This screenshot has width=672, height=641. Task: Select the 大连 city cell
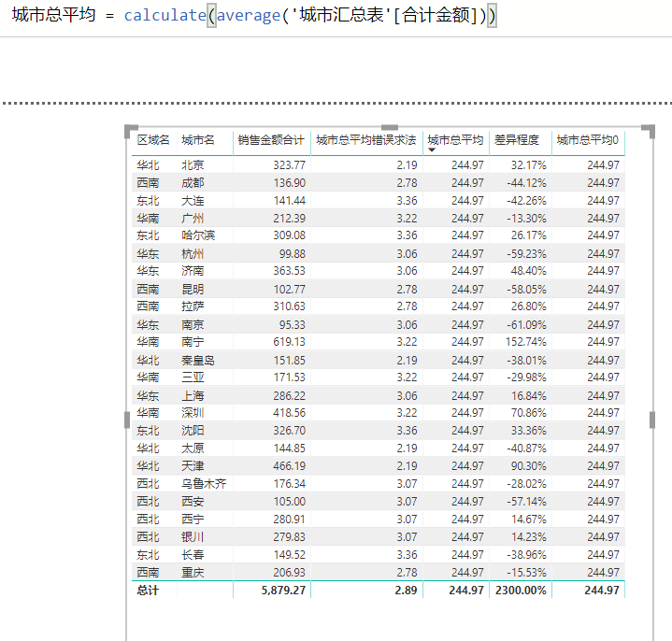coord(193,201)
